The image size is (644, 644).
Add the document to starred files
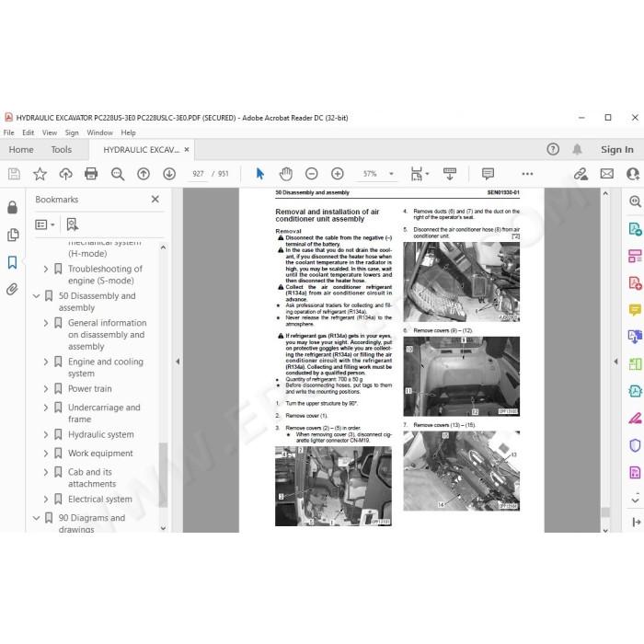pyautogui.click(x=40, y=174)
